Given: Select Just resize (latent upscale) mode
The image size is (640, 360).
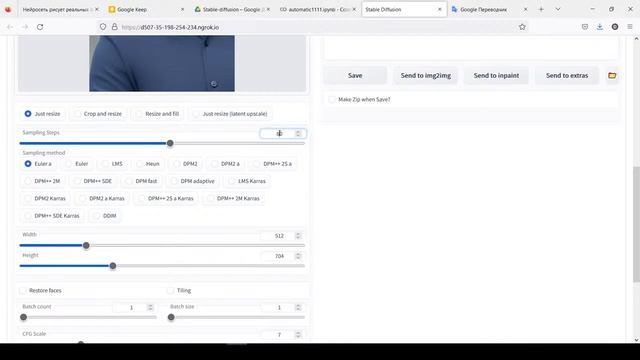Looking at the screenshot, I should [x=230, y=114].
